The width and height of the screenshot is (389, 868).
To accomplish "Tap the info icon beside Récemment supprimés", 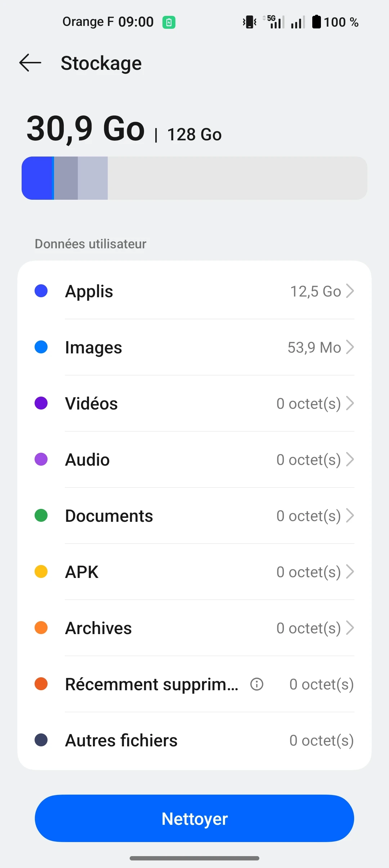I will (257, 684).
